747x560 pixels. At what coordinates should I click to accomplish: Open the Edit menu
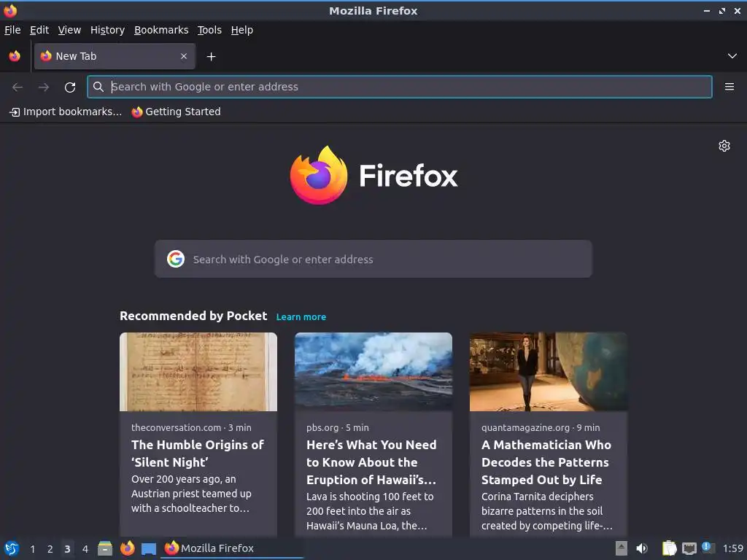39,30
